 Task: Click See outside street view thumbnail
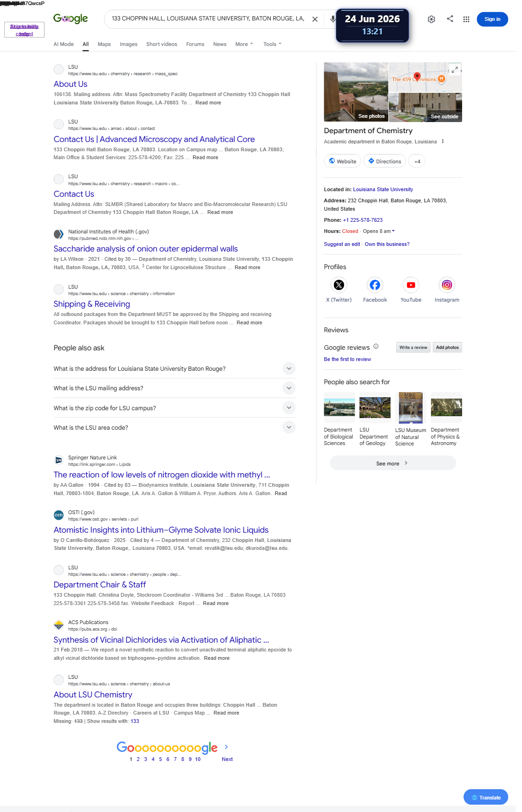click(425, 107)
